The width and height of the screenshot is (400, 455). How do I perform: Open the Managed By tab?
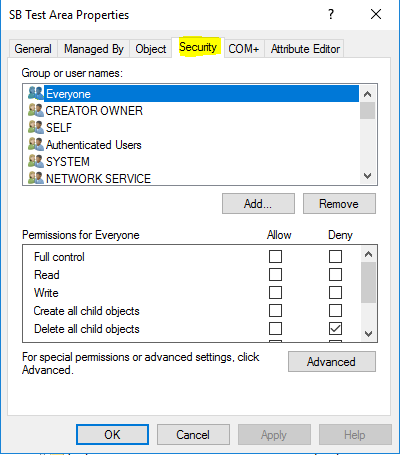pyautogui.click(x=94, y=49)
